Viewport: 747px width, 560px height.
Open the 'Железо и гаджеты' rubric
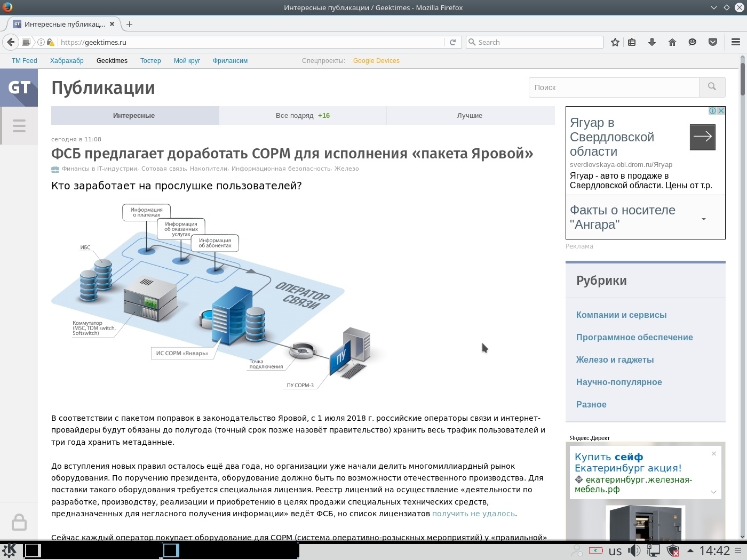(615, 359)
